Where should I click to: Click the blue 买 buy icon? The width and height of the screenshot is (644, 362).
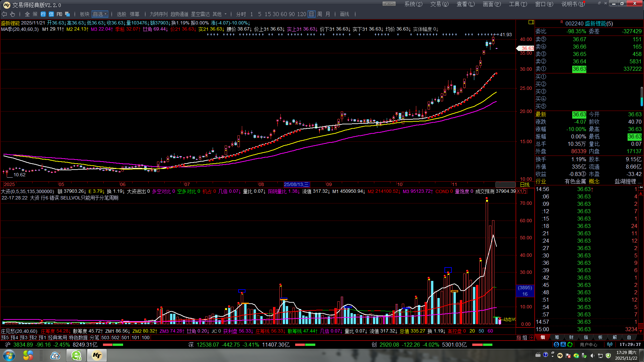[x=563, y=345]
